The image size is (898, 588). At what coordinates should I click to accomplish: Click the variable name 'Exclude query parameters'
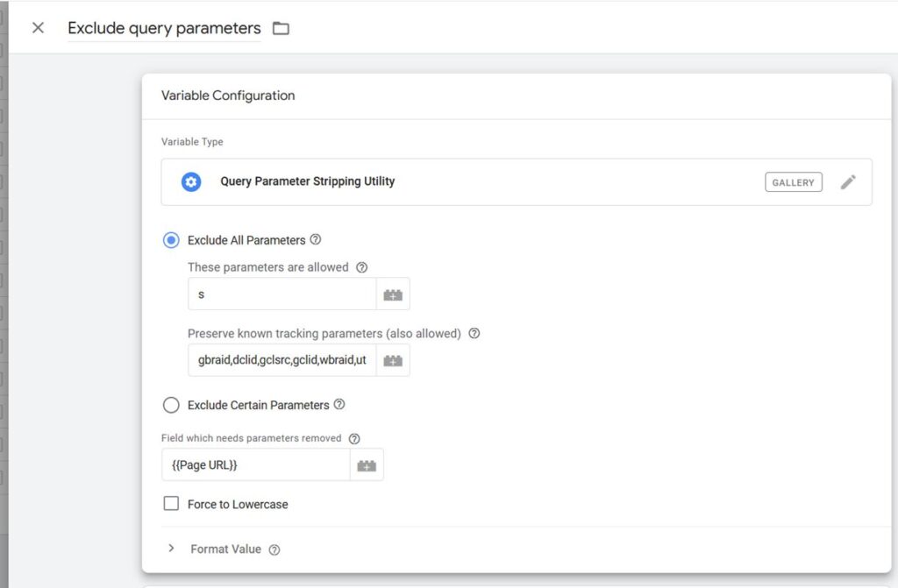(164, 28)
